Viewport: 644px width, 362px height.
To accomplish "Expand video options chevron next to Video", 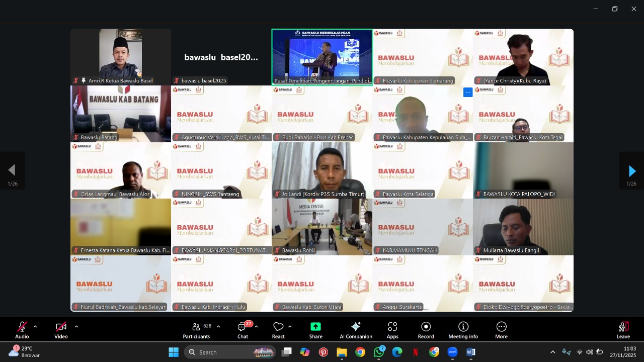I will tap(76, 327).
